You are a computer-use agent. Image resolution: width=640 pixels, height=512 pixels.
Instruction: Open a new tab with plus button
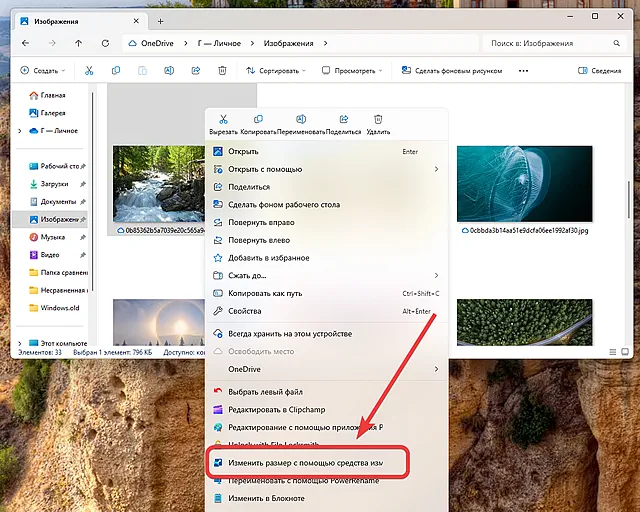point(160,21)
